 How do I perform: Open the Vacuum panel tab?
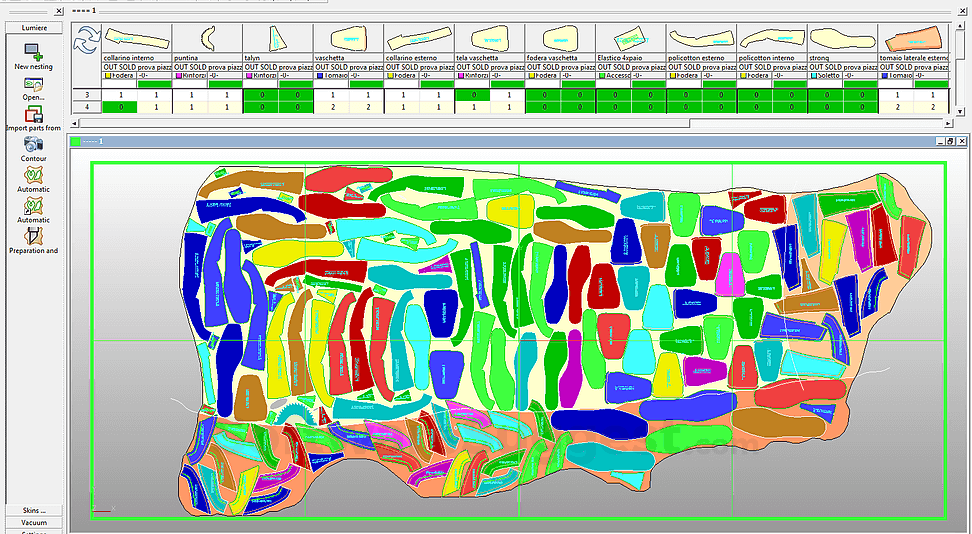(x=34, y=522)
